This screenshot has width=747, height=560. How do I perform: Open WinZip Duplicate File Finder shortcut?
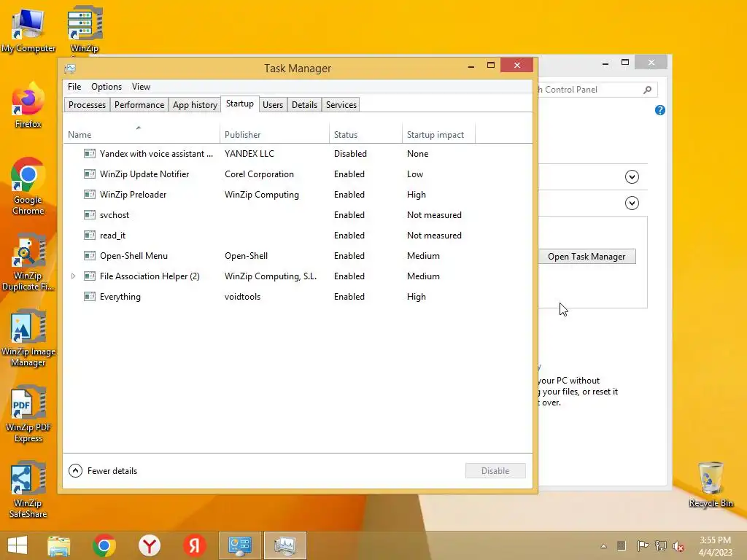pyautogui.click(x=28, y=262)
